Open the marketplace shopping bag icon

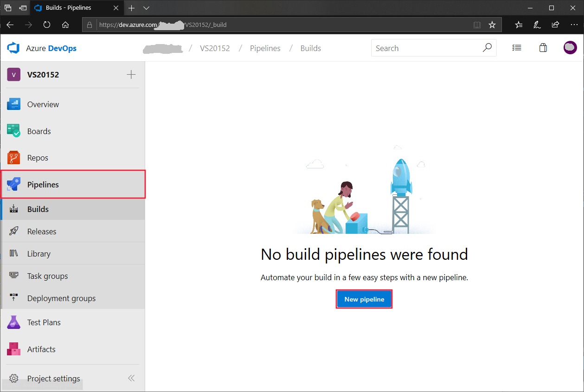(x=543, y=48)
